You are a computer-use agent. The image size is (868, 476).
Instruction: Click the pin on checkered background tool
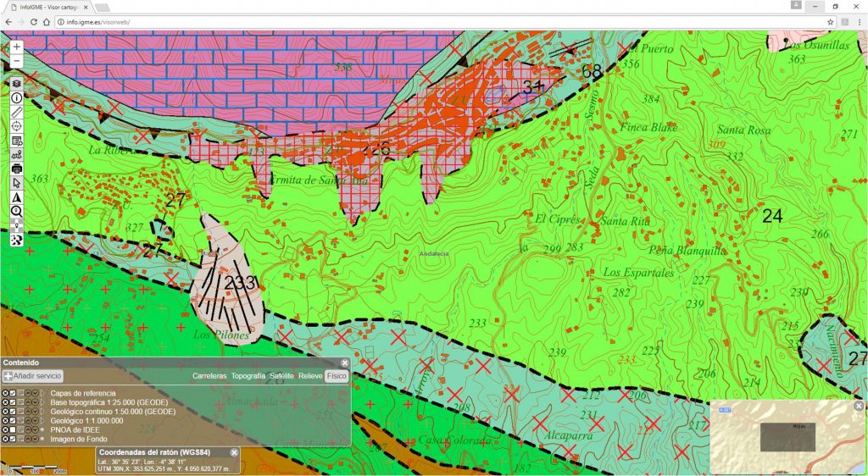point(17,225)
